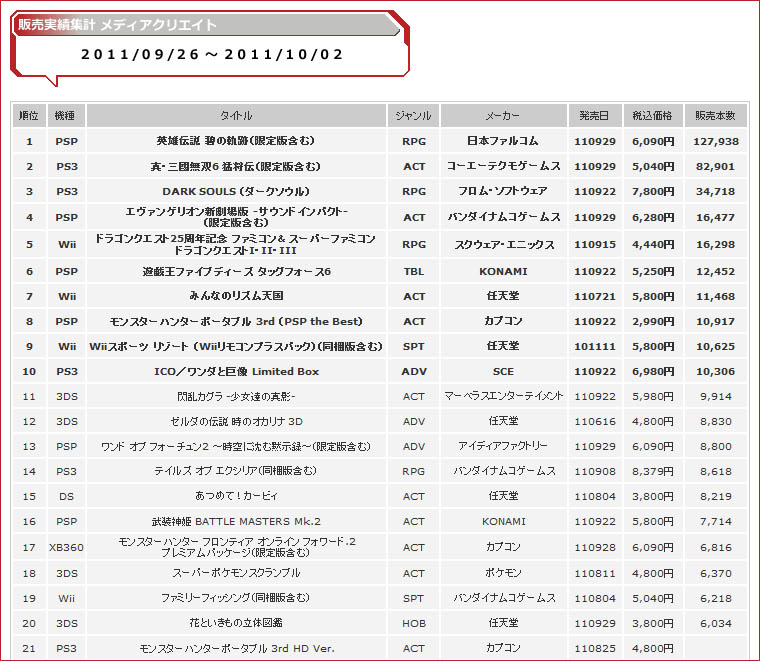Click maker コーエーテクモゲームス
Viewport: 760px width, 661px height.
pos(503,166)
